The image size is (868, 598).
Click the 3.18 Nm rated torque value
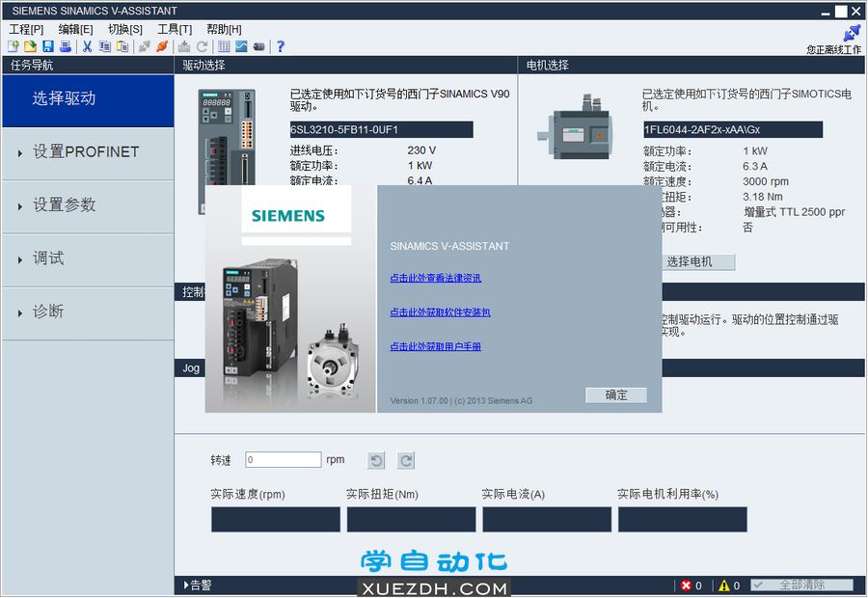763,197
